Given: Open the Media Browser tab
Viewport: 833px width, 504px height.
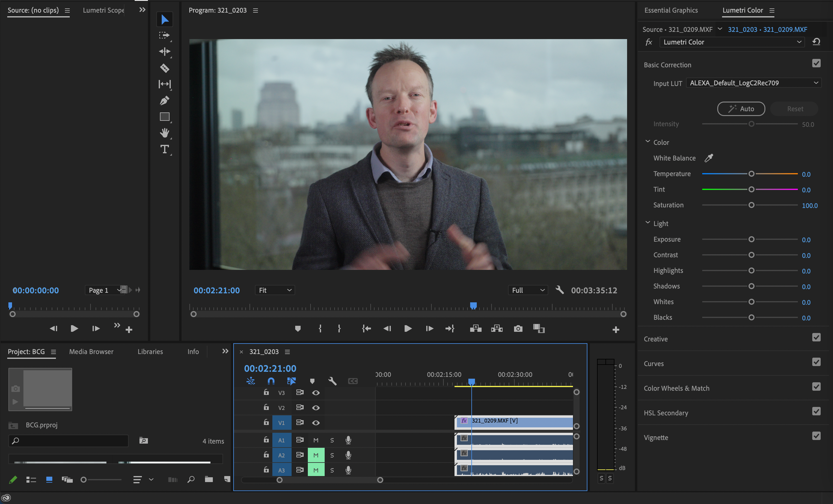Looking at the screenshot, I should tap(91, 352).
